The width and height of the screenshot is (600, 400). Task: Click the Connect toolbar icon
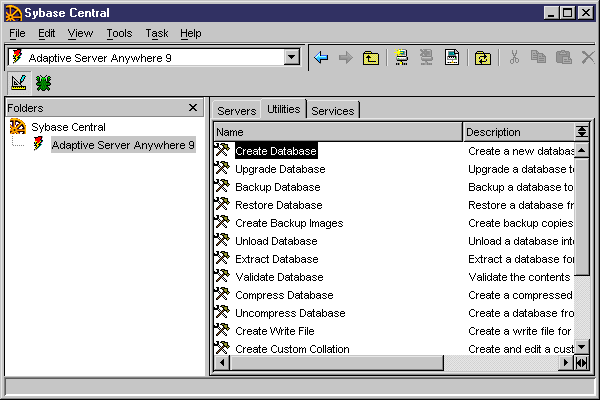(x=401, y=57)
